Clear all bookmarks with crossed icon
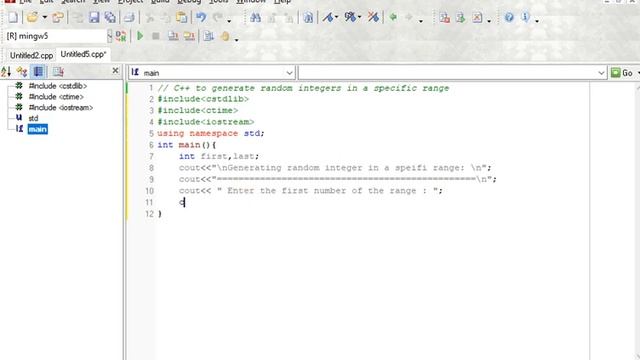Screen dimensions: 640x360 pos(373,18)
